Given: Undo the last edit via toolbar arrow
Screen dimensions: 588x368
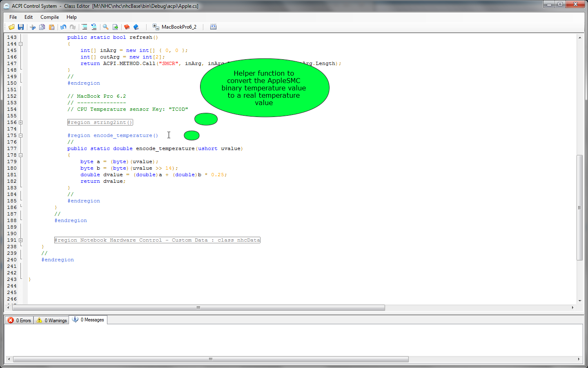Looking at the screenshot, I should pyautogui.click(x=63, y=27).
